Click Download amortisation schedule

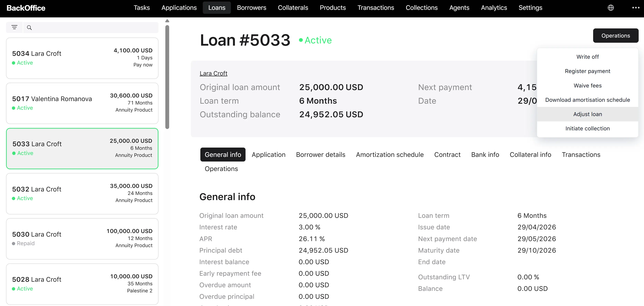(587, 100)
